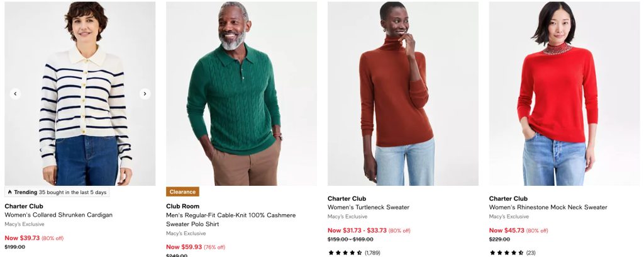Open Women's Collared Shrunken Cardigan link

tap(58, 215)
